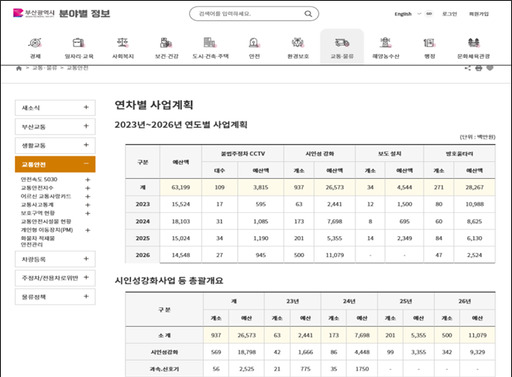Expand the 교통사고통계 submenu

[x=88, y=205]
